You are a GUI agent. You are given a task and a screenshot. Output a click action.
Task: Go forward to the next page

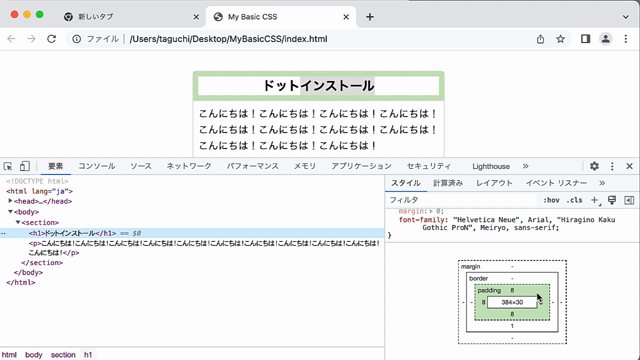pyautogui.click(x=31, y=39)
